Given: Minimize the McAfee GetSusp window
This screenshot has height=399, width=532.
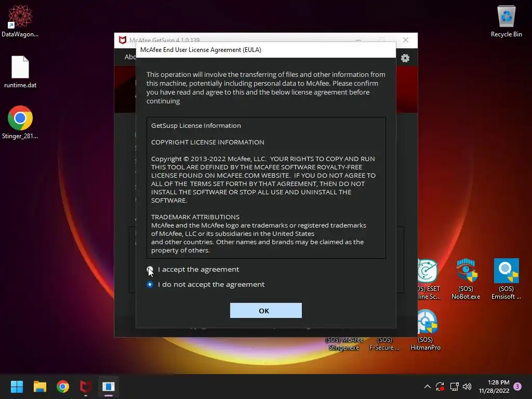Looking at the screenshot, I should pos(358,40).
